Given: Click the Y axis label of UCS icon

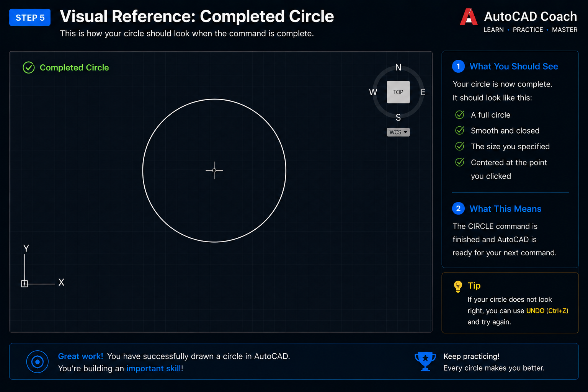Looking at the screenshot, I should pyautogui.click(x=26, y=248).
